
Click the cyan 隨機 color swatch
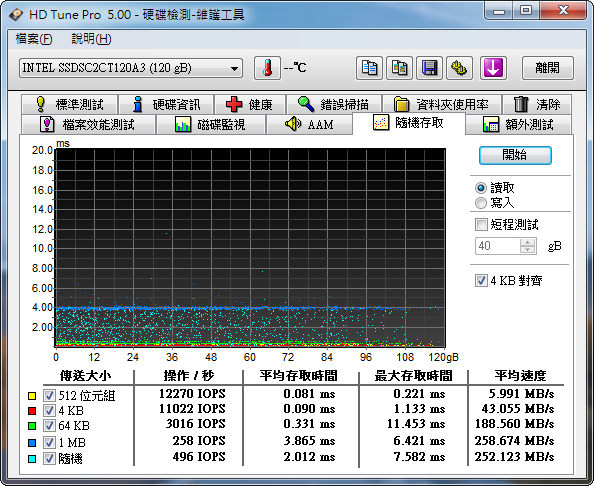coord(32,459)
